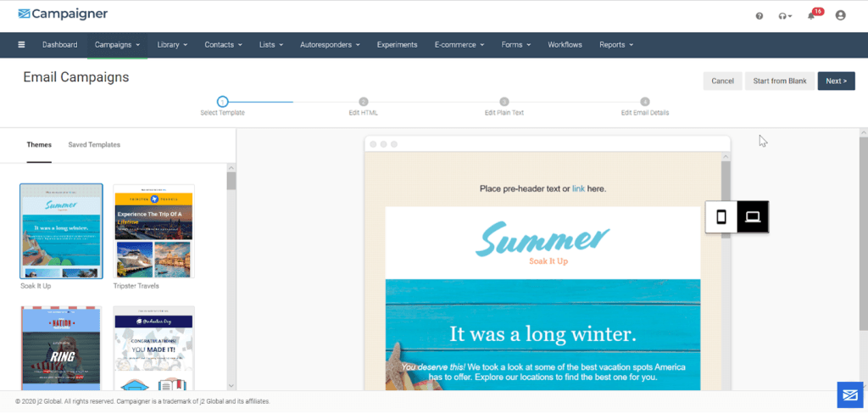Viewport: 868px width, 414px height.
Task: Select the Graduation You Made It thumbnail
Action: [154, 348]
